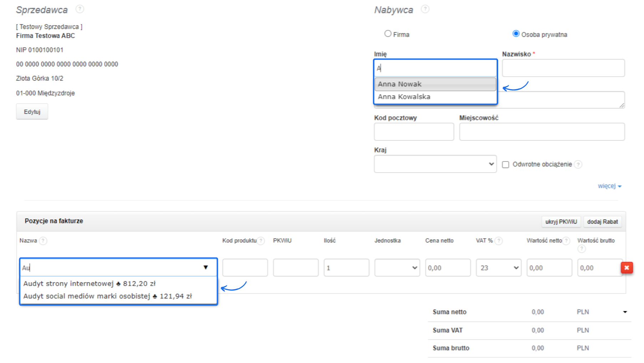
Task: Click into the Nazwisko input field
Action: [563, 68]
